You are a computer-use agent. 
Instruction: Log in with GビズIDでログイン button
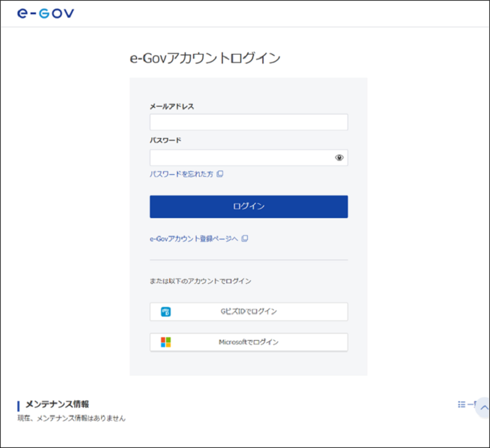pyautogui.click(x=249, y=312)
